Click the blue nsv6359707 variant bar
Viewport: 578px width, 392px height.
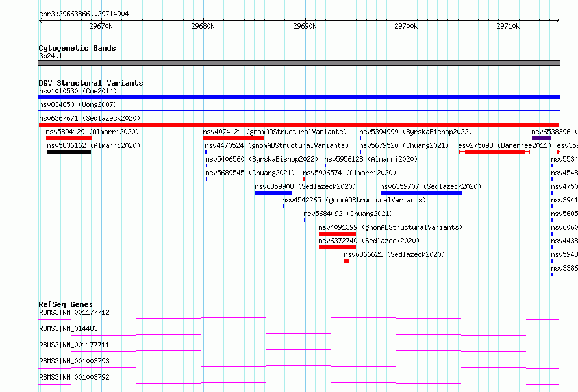[x=421, y=193]
